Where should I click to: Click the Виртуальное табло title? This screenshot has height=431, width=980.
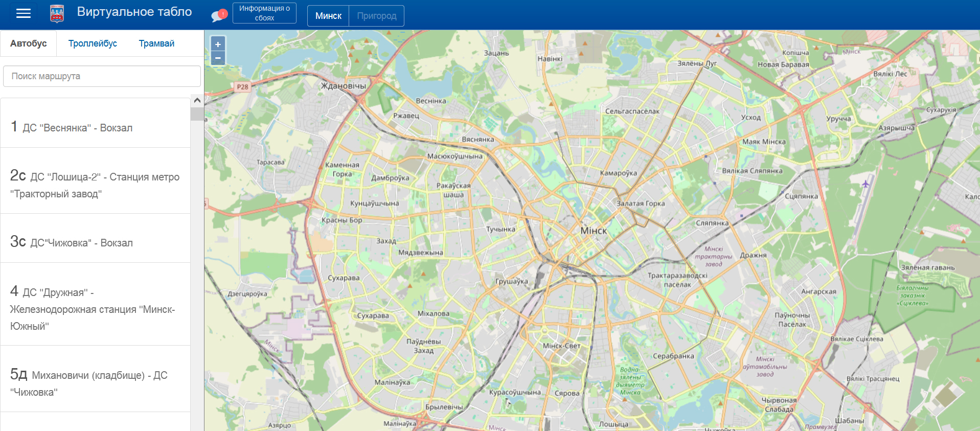(x=134, y=12)
